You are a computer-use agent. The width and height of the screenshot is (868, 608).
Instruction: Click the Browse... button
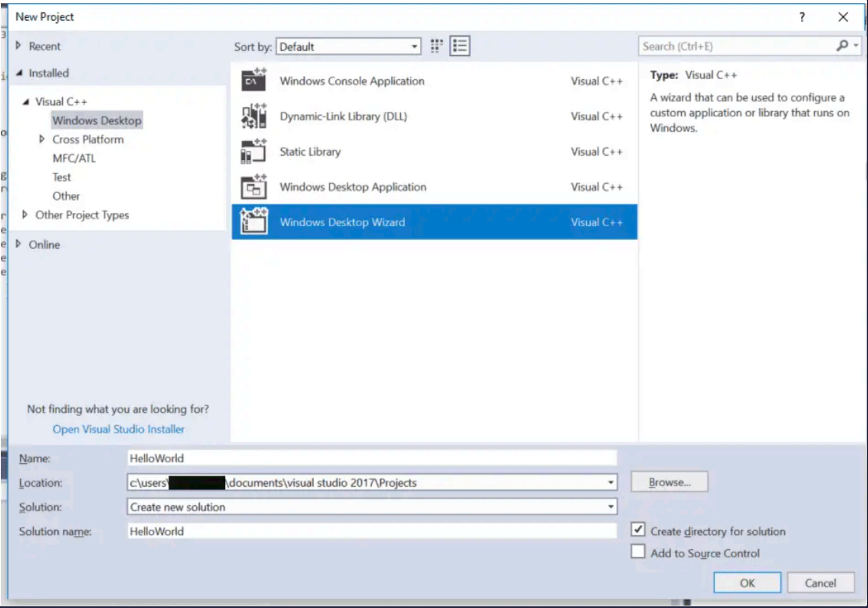(x=669, y=482)
